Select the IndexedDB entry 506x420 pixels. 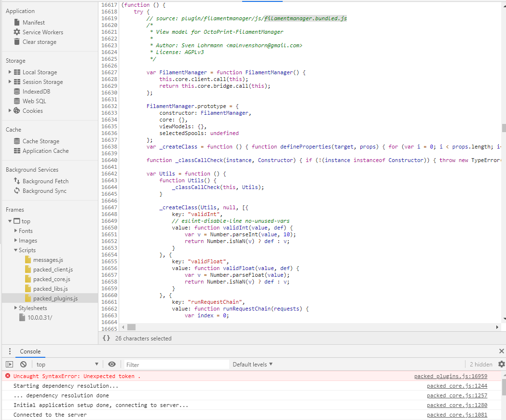[x=37, y=91]
